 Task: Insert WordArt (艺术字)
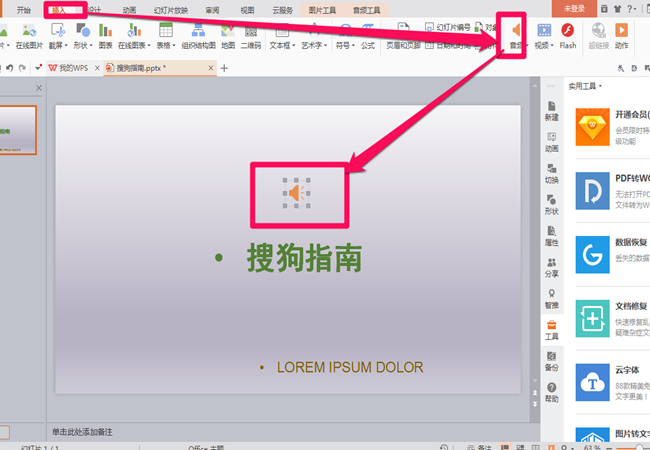click(314, 36)
